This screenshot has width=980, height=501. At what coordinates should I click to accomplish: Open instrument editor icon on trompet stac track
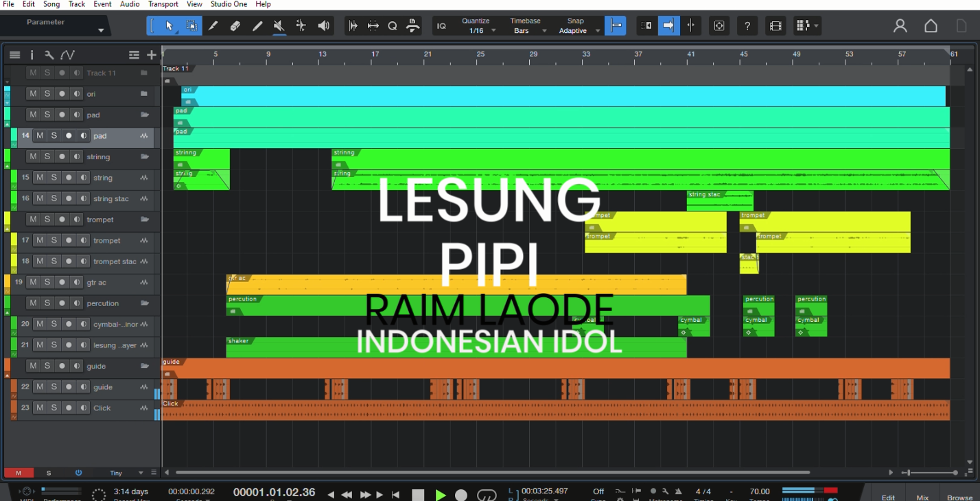pyautogui.click(x=144, y=261)
